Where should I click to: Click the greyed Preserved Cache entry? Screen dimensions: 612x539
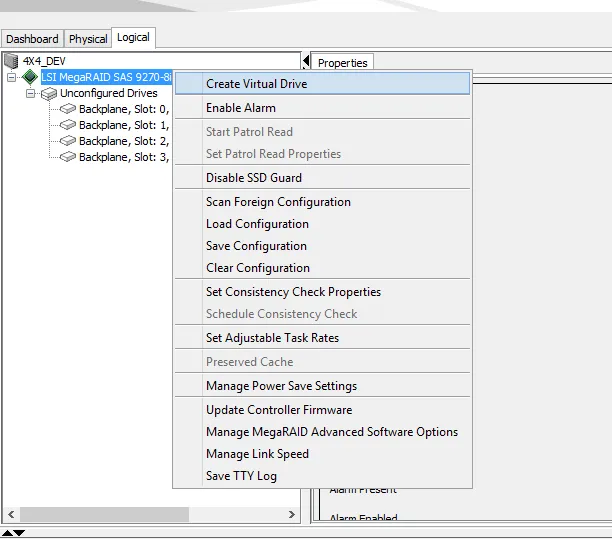322,362
